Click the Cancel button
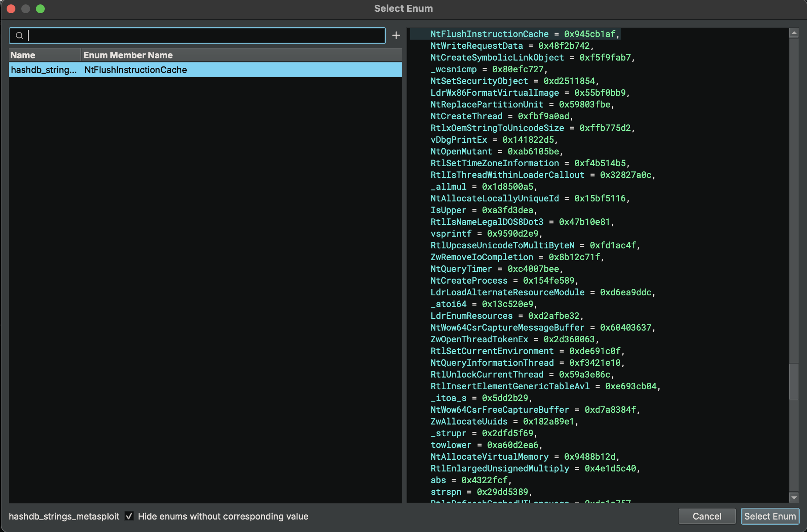The width and height of the screenshot is (807, 532). tap(707, 516)
